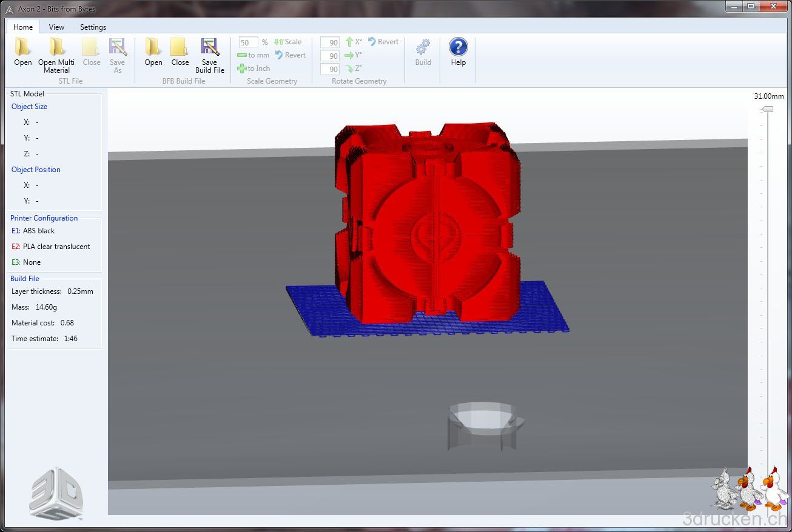This screenshot has height=532, width=792.
Task: Click the Build File heading
Action: coord(25,279)
